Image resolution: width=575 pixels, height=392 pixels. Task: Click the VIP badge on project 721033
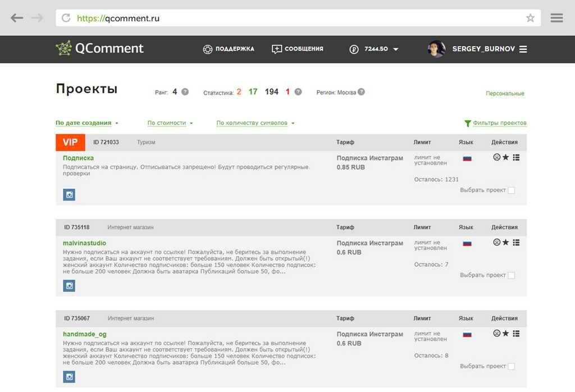[x=70, y=142]
